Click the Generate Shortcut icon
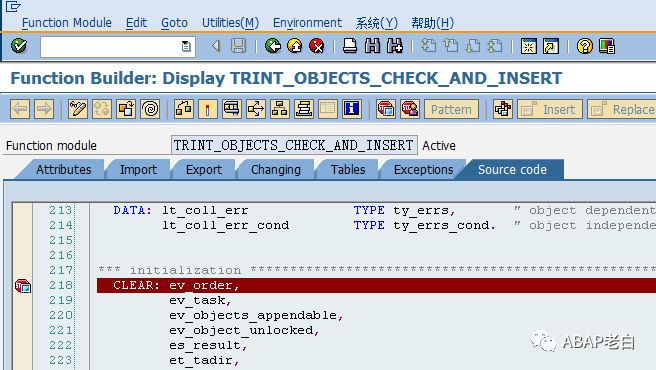The width and height of the screenshot is (656, 370). click(x=551, y=46)
